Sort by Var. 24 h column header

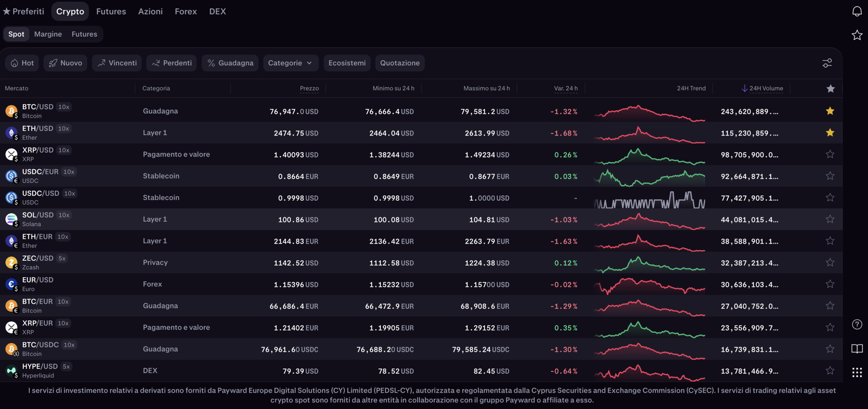(566, 88)
